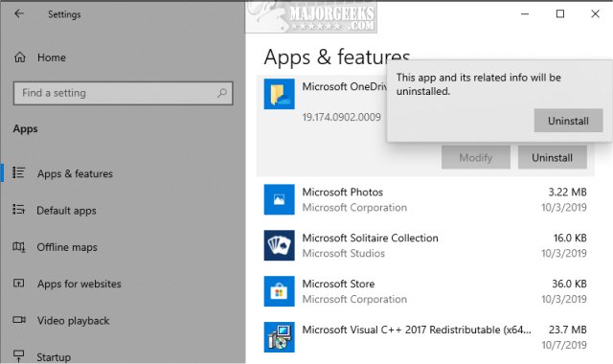Click the lower Uninstall button for OneDrive
This screenshot has height=364, width=613.
coord(552,157)
